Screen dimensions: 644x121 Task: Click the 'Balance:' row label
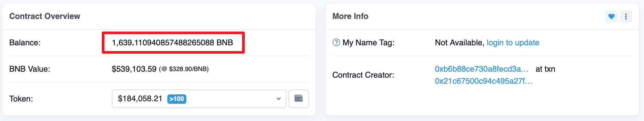(25, 43)
